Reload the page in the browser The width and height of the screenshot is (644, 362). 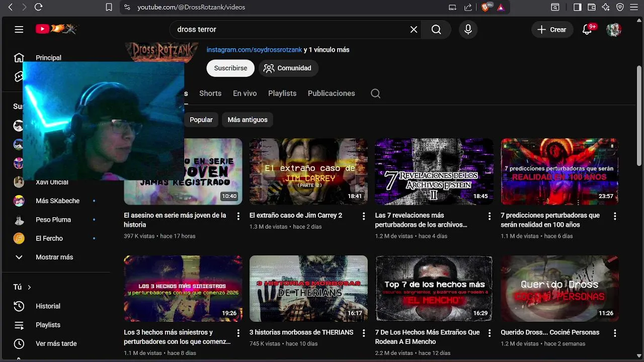coord(38,7)
